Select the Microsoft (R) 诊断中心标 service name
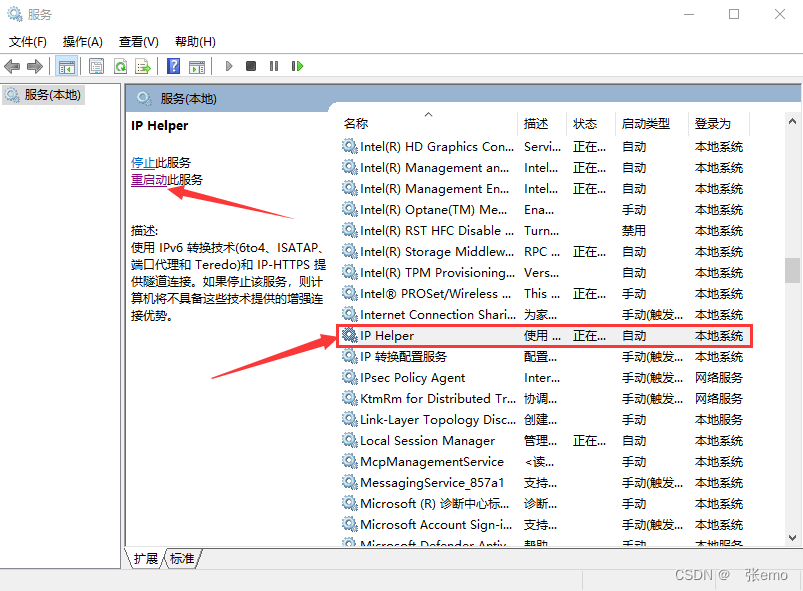 point(434,503)
